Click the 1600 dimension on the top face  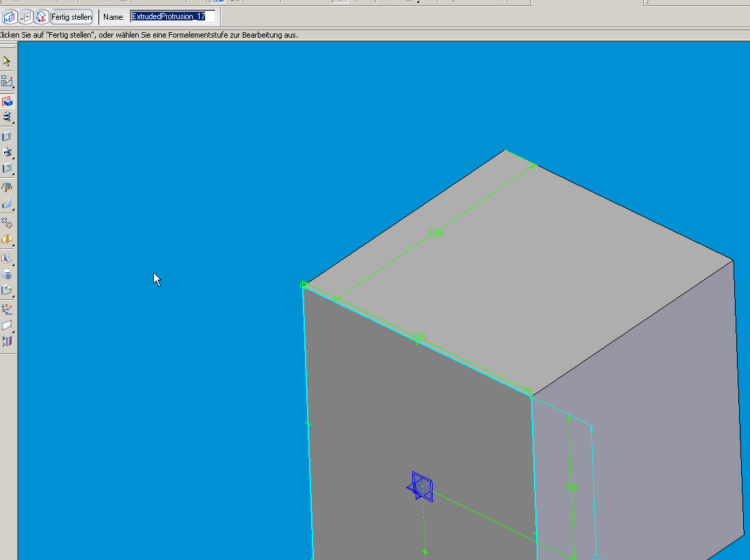pos(436,233)
